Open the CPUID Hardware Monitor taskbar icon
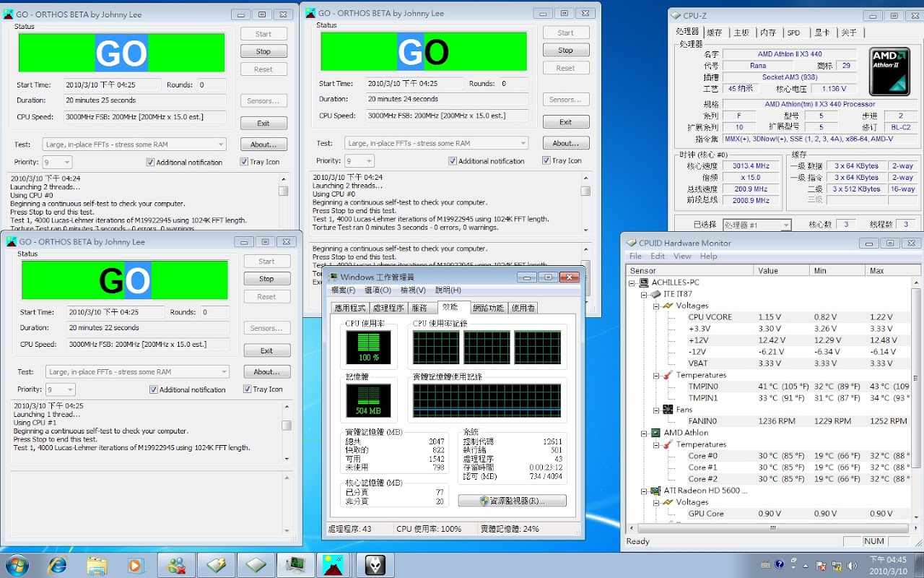Image resolution: width=924 pixels, height=578 pixels. pos(216,564)
